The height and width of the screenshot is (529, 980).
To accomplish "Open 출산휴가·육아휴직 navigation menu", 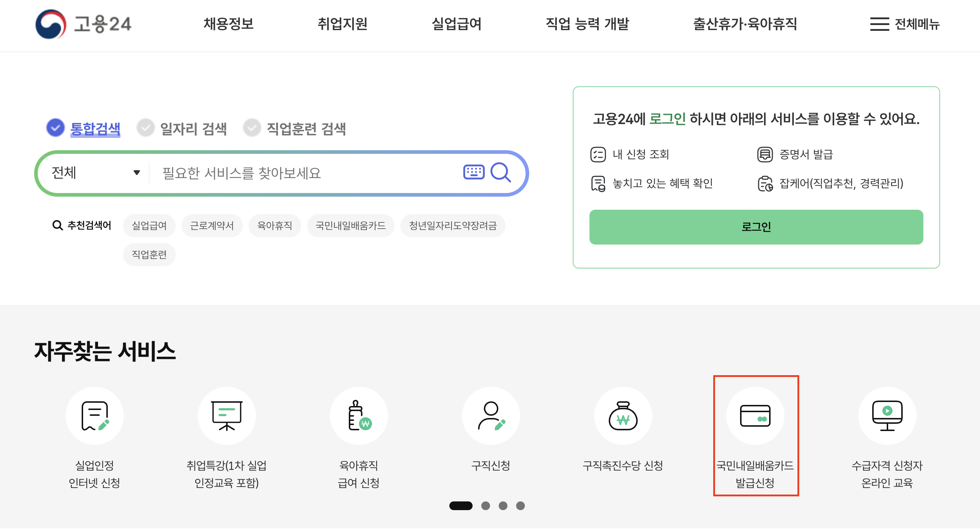I will pos(744,24).
